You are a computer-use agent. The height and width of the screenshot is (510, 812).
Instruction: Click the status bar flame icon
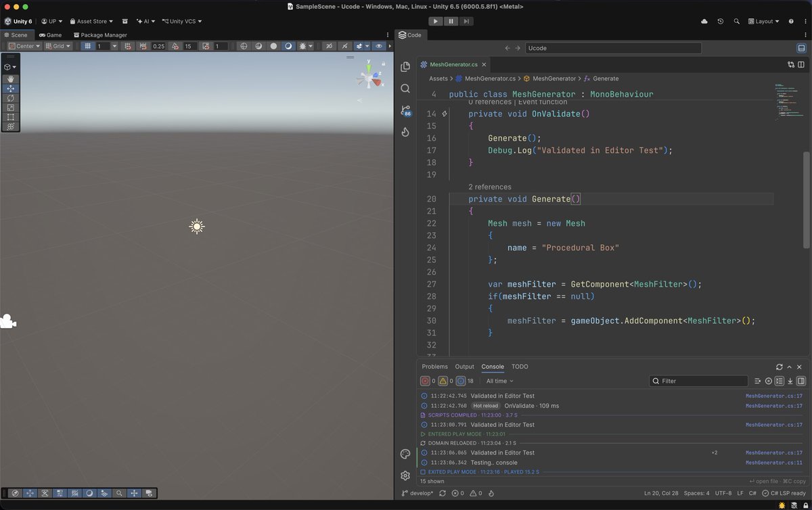[491, 493]
